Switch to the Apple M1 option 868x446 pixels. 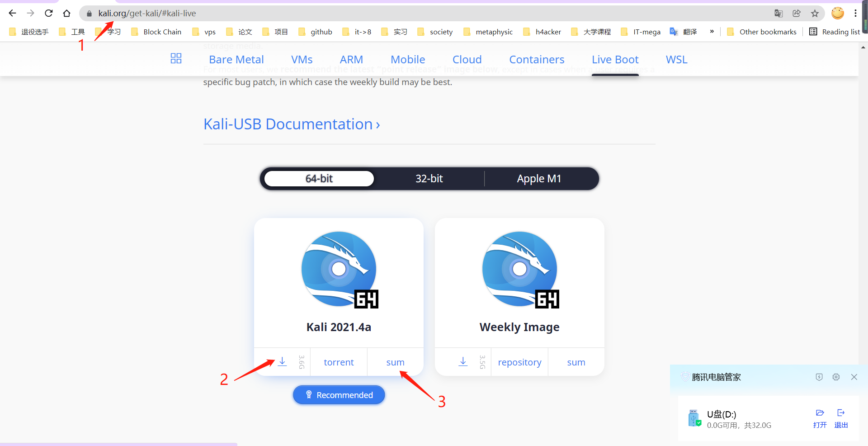[x=539, y=178]
